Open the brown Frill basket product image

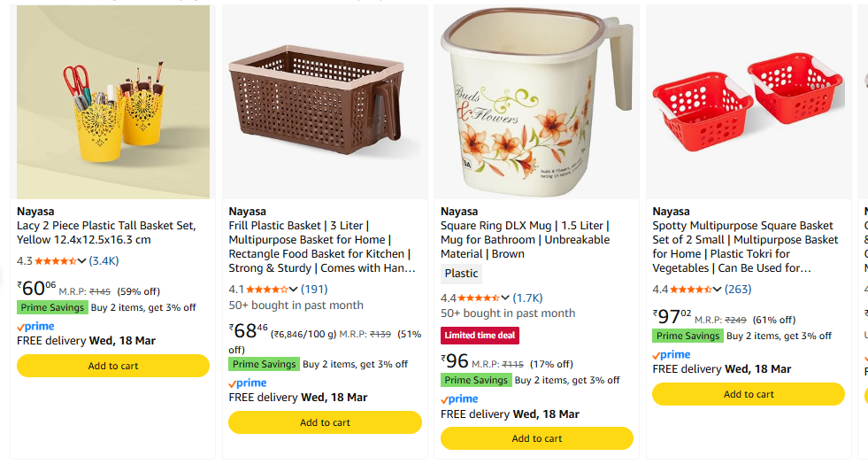[326, 102]
